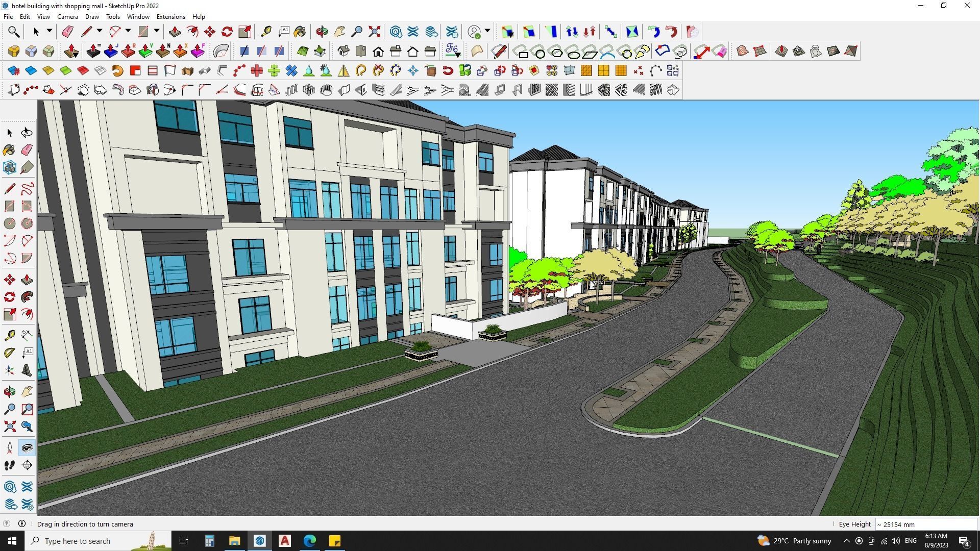
Task: Open the Help menu
Action: 199,17
